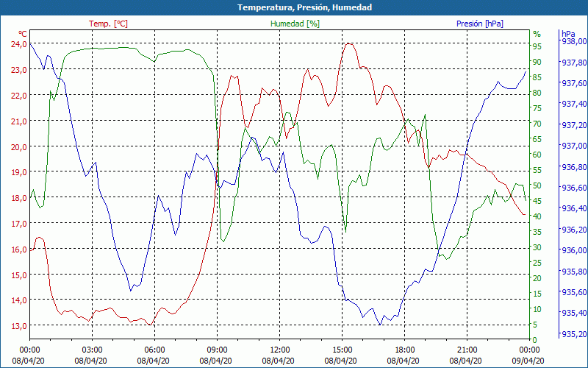
Task: Click pressure axis value '937,20'
Action: (575, 125)
